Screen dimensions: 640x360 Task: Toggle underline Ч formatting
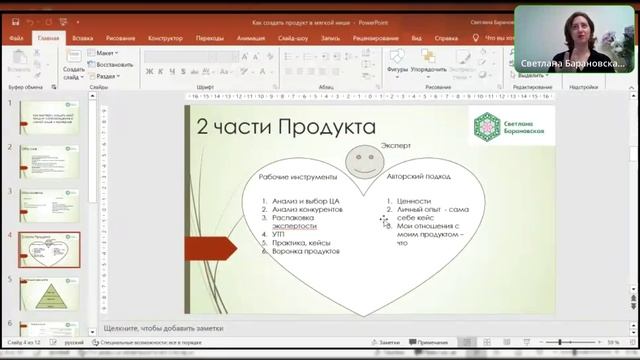[x=172, y=72]
